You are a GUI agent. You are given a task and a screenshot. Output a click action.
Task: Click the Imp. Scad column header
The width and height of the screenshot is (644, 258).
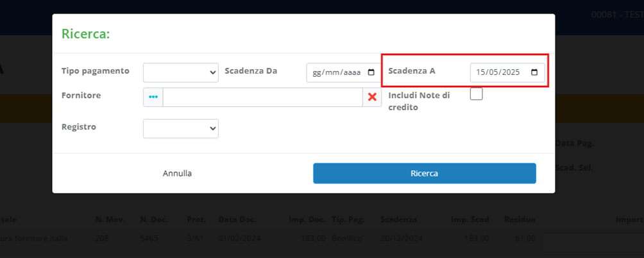(470, 220)
